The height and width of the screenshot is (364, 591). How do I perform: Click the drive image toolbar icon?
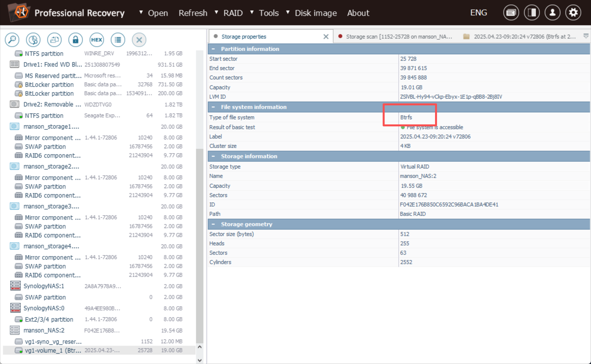coord(55,40)
